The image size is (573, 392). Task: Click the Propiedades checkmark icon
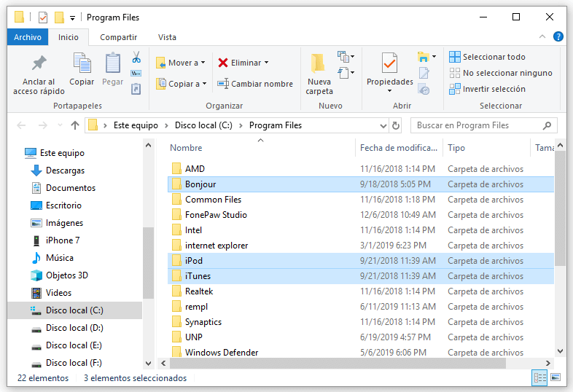click(x=389, y=63)
